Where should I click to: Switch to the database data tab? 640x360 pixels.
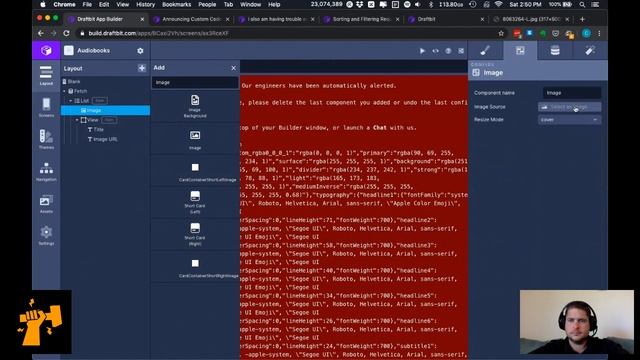pos(555,50)
